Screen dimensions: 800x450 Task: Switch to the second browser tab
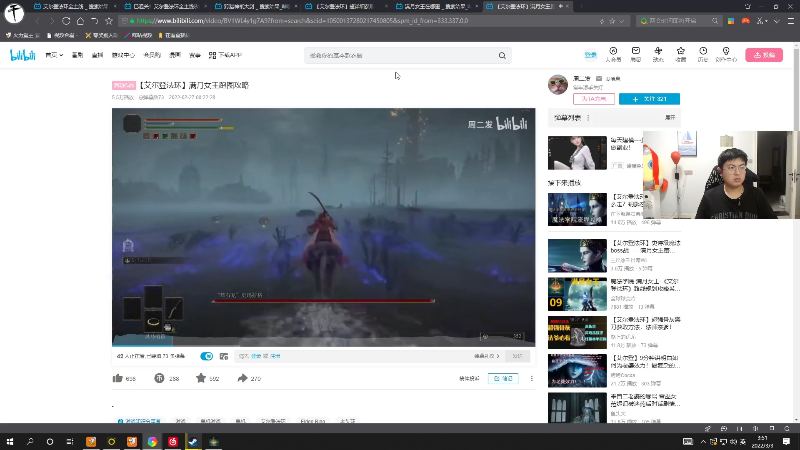coord(165,6)
